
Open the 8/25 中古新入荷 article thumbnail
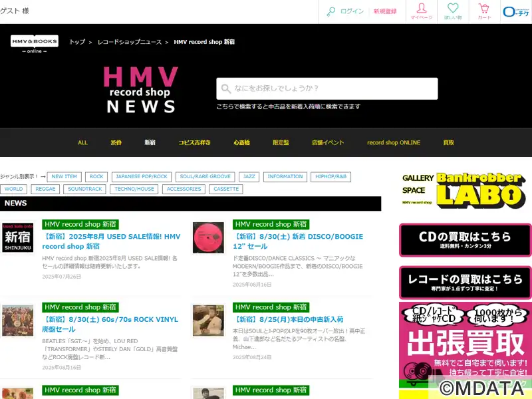208,321
